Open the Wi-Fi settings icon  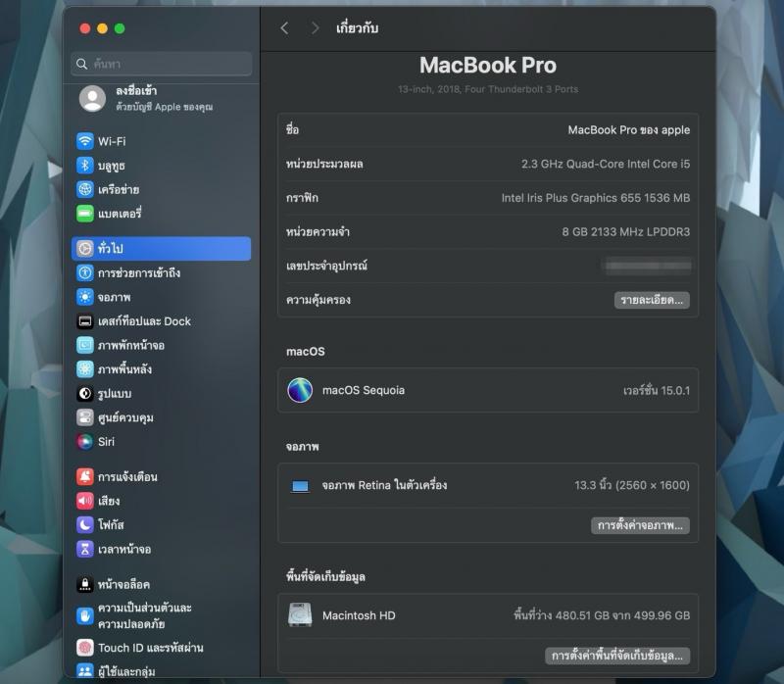[85, 141]
